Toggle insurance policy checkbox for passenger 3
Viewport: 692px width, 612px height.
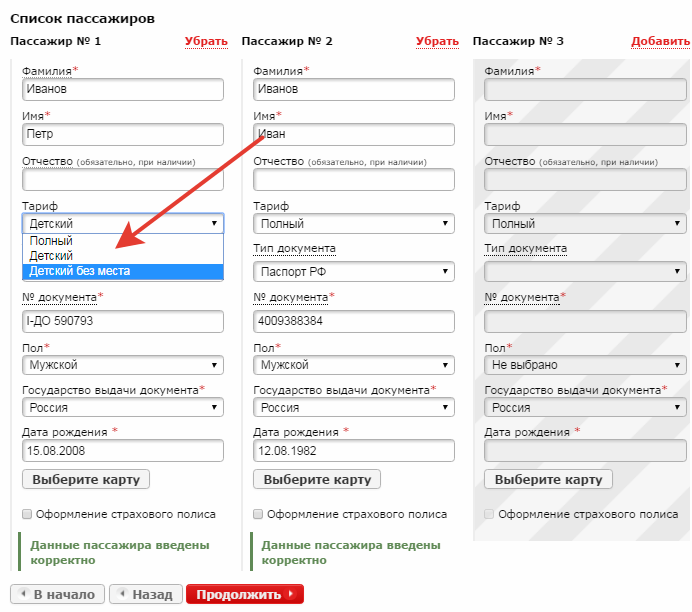pos(489,514)
